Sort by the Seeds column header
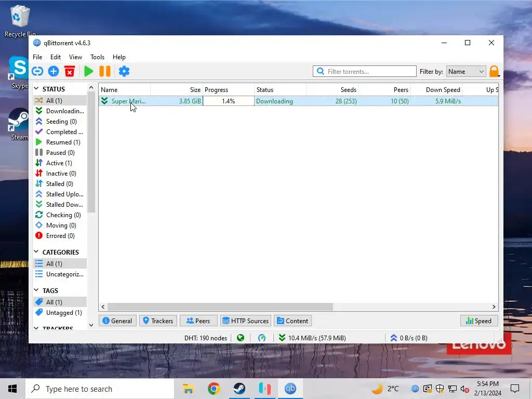Image resolution: width=532 pixels, height=399 pixels. point(332,90)
